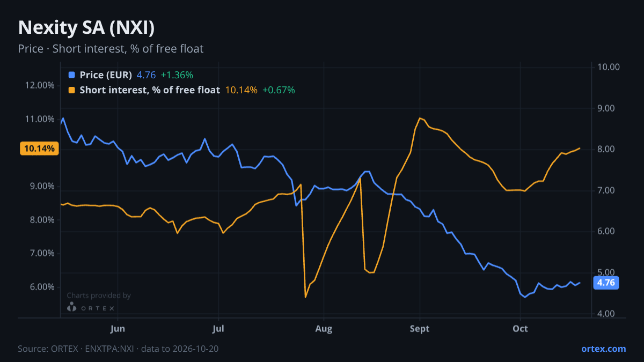Click the 4.76 price value in legend
644x362 pixels.
click(146, 75)
